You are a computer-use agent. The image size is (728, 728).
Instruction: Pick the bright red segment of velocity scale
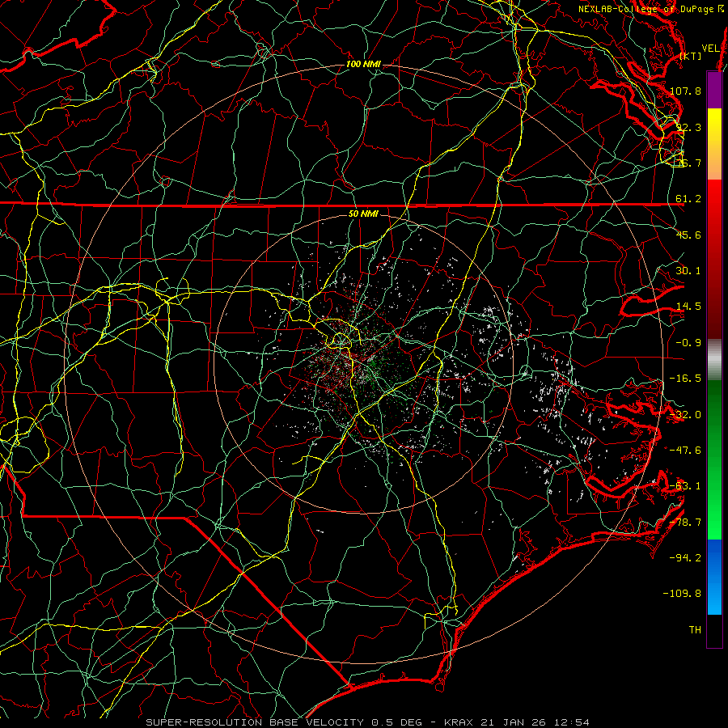tap(714, 198)
